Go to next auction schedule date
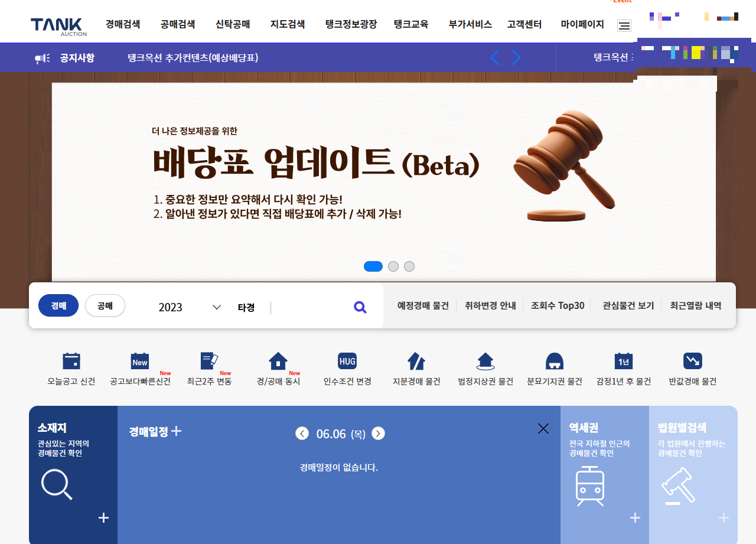 click(x=379, y=434)
